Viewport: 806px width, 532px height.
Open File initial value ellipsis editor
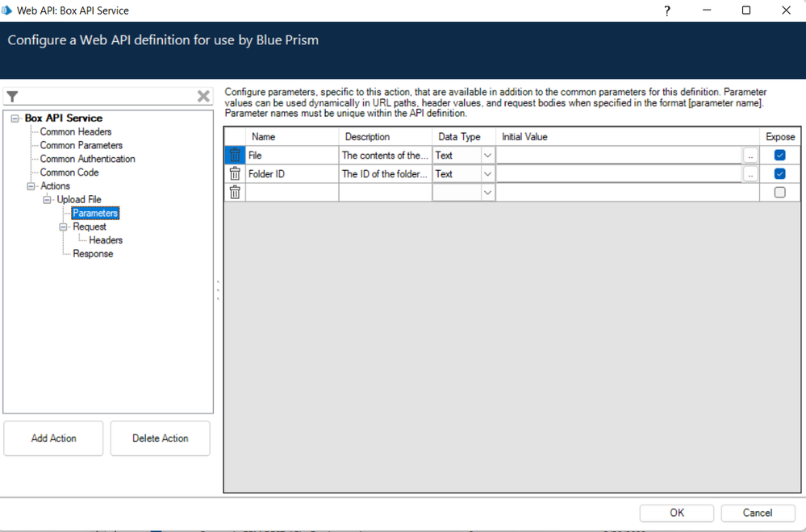point(750,156)
